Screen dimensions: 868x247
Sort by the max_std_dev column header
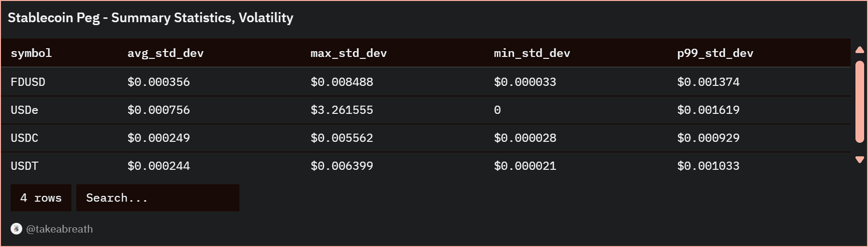[x=348, y=53]
